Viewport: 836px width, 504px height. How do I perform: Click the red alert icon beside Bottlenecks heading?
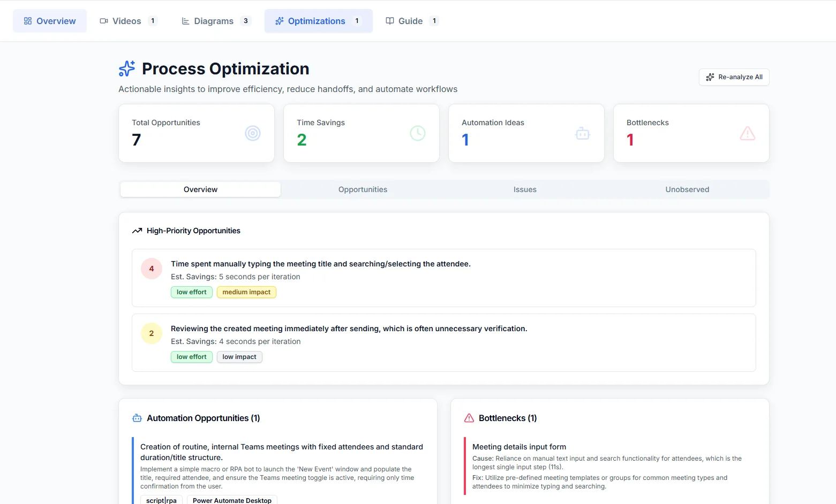point(469,418)
